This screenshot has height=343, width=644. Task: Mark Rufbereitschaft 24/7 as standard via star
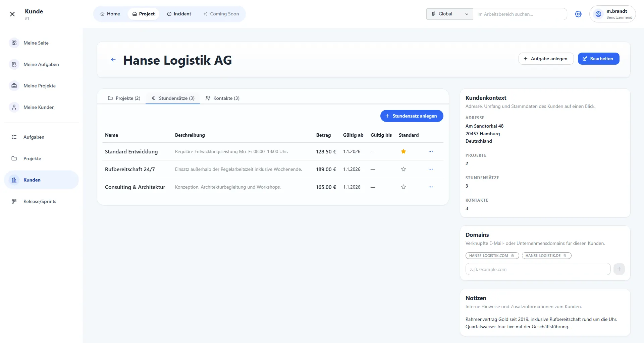coord(404,169)
